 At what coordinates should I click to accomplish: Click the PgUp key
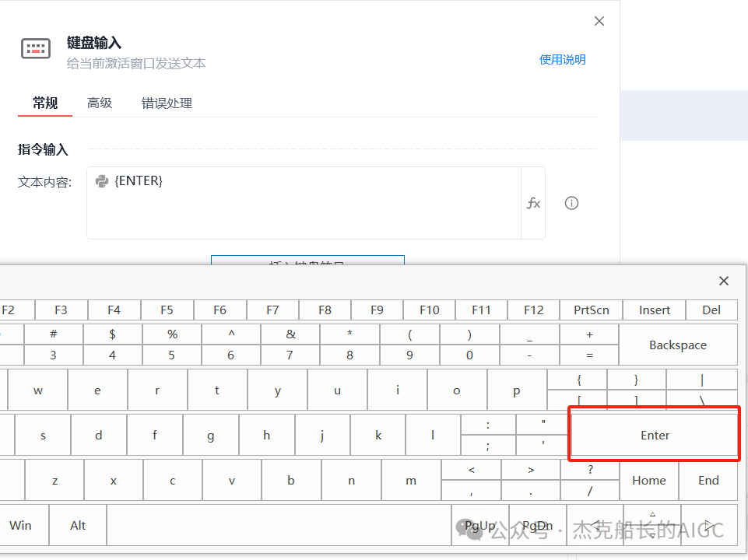tap(480, 525)
